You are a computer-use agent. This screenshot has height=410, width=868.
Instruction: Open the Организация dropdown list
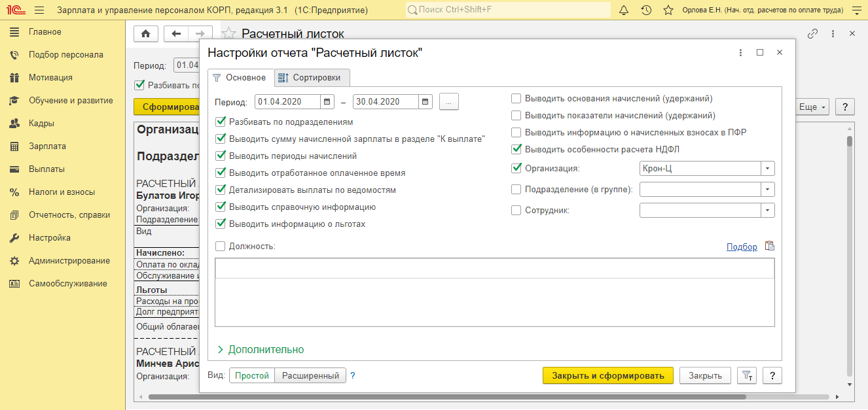(767, 169)
